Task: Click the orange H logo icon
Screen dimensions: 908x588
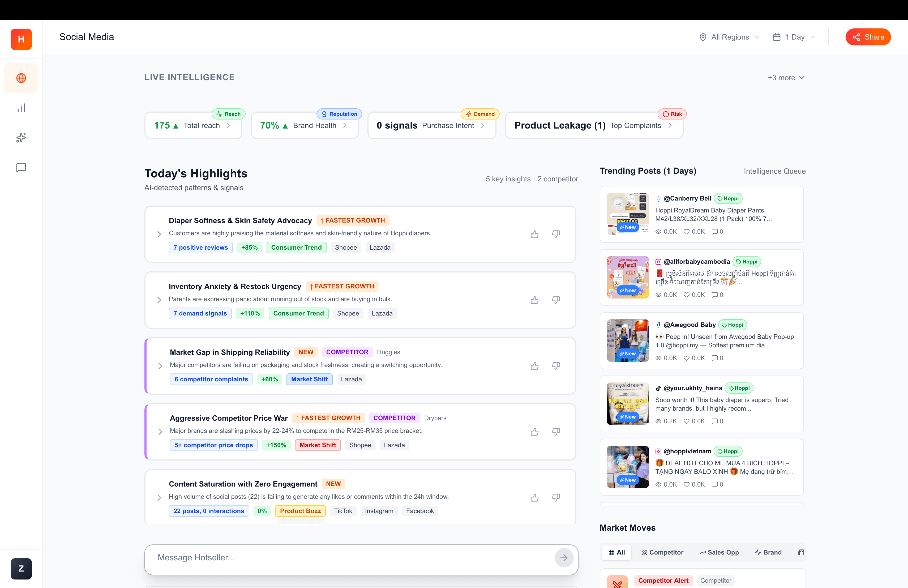Action: click(x=21, y=39)
